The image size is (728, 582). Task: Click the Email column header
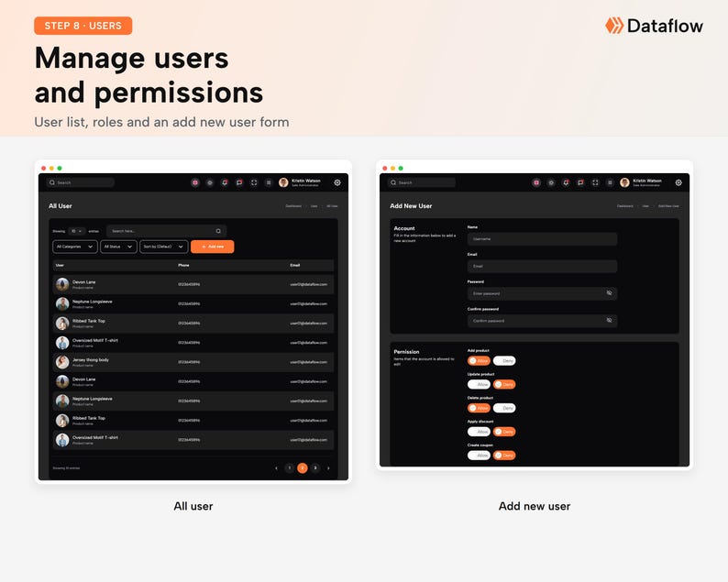click(295, 266)
